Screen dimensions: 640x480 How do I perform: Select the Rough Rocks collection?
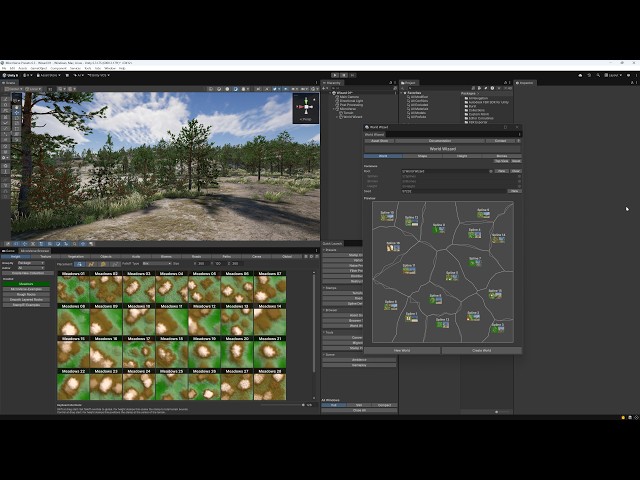pos(27,294)
